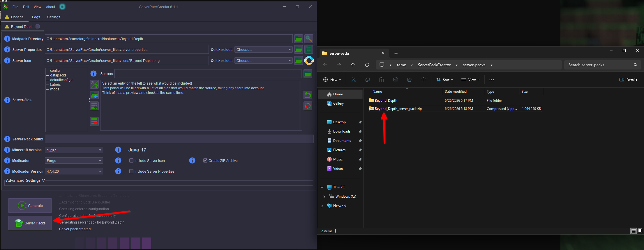This screenshot has height=250, width=644.
Task: Open the Modloader Version 47.4.20 dropdown
Action: click(x=74, y=171)
